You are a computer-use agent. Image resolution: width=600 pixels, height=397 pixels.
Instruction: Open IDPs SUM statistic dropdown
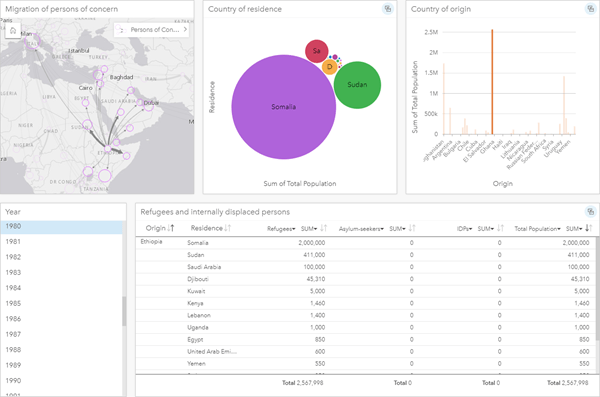pyautogui.click(x=486, y=229)
